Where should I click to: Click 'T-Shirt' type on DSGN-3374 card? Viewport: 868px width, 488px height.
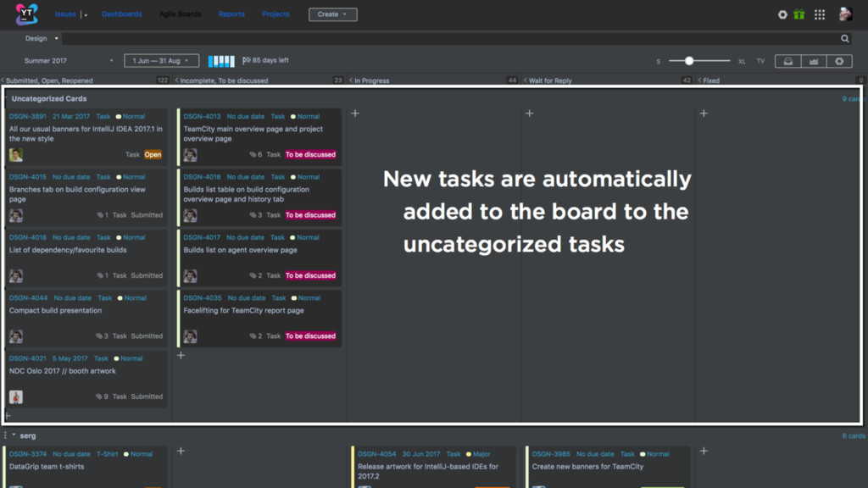[x=108, y=454]
